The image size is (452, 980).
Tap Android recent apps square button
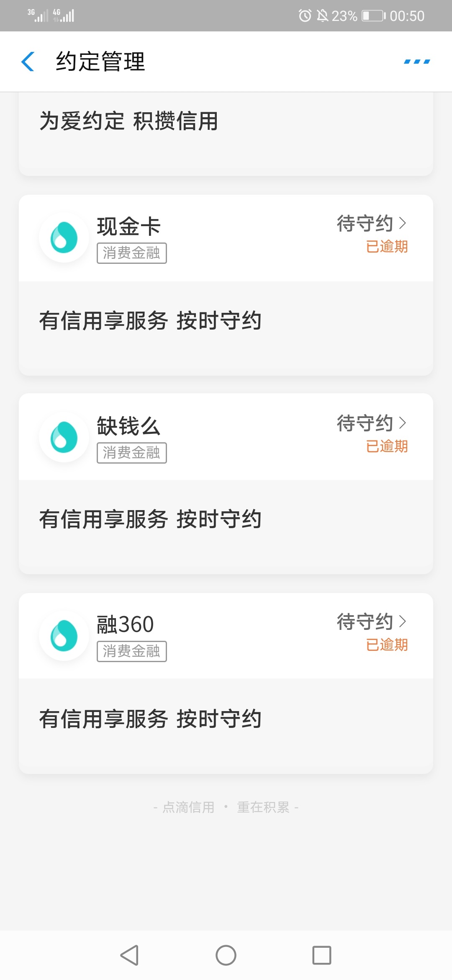coord(322,955)
